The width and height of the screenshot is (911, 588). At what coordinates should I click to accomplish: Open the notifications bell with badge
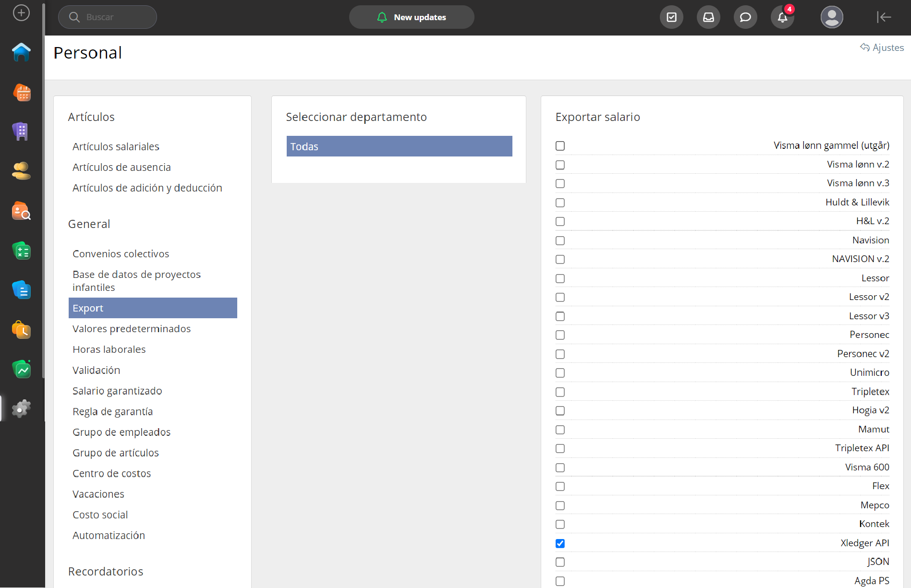pos(782,17)
